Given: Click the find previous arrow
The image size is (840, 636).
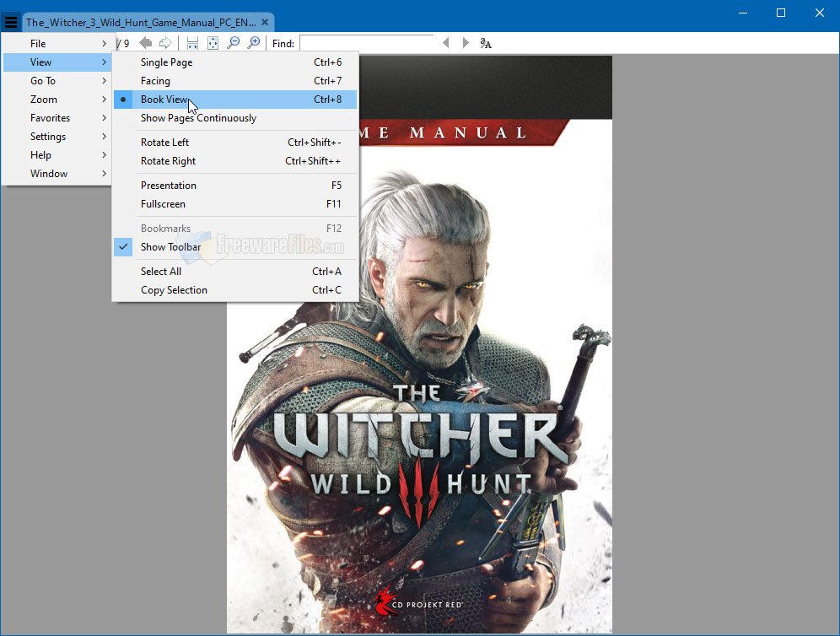Looking at the screenshot, I should tap(446, 42).
